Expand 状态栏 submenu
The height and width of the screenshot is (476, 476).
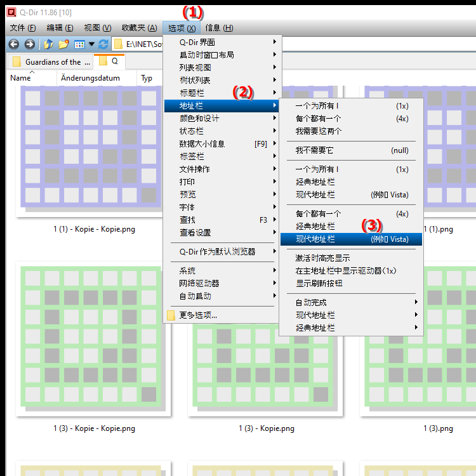pyautogui.click(x=222, y=131)
